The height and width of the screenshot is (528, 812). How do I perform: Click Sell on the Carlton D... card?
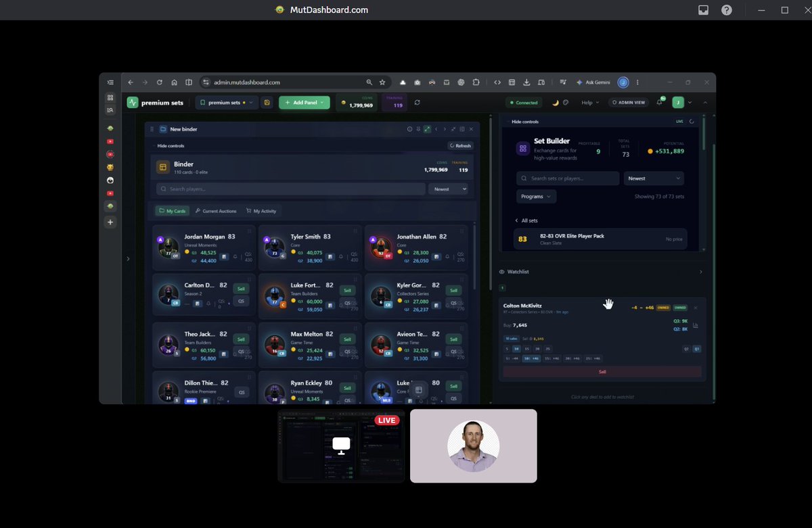point(241,289)
